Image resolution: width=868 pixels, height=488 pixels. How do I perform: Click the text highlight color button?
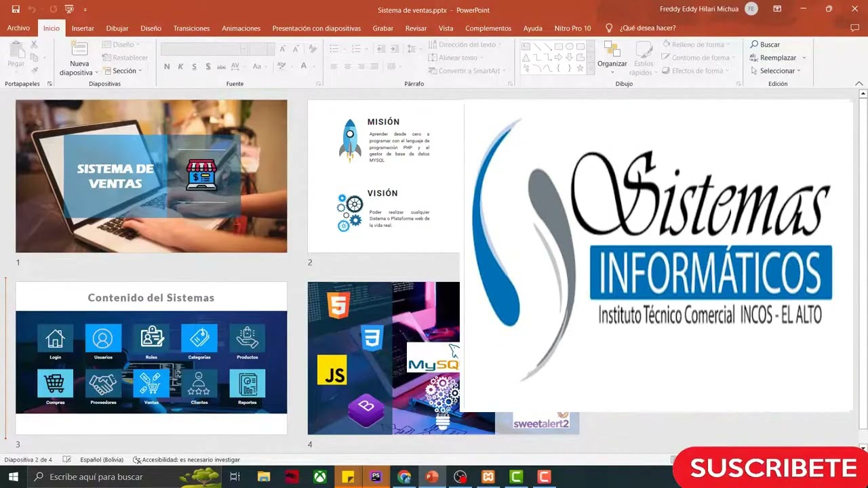coord(282,66)
